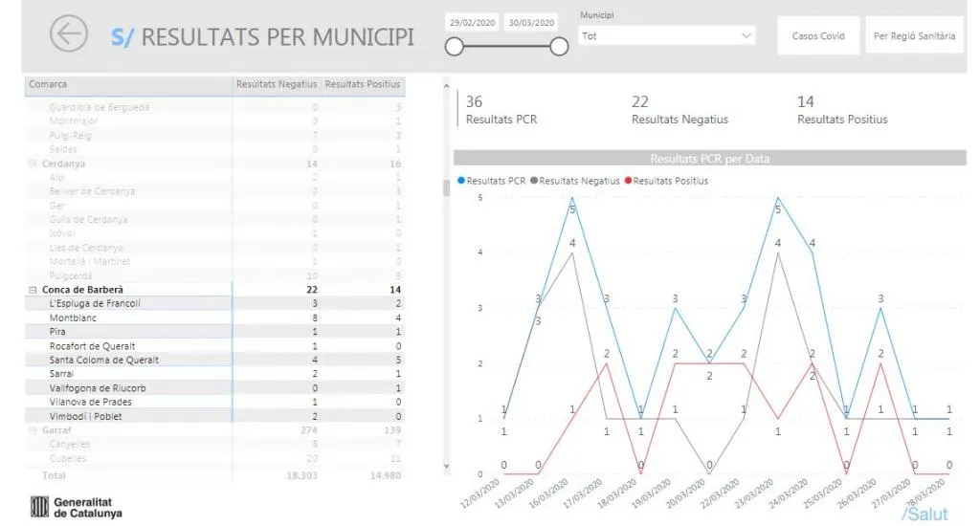Click the Resultats PCR per Data title
Image resolution: width=980 pixels, height=526 pixels.
click(x=710, y=159)
